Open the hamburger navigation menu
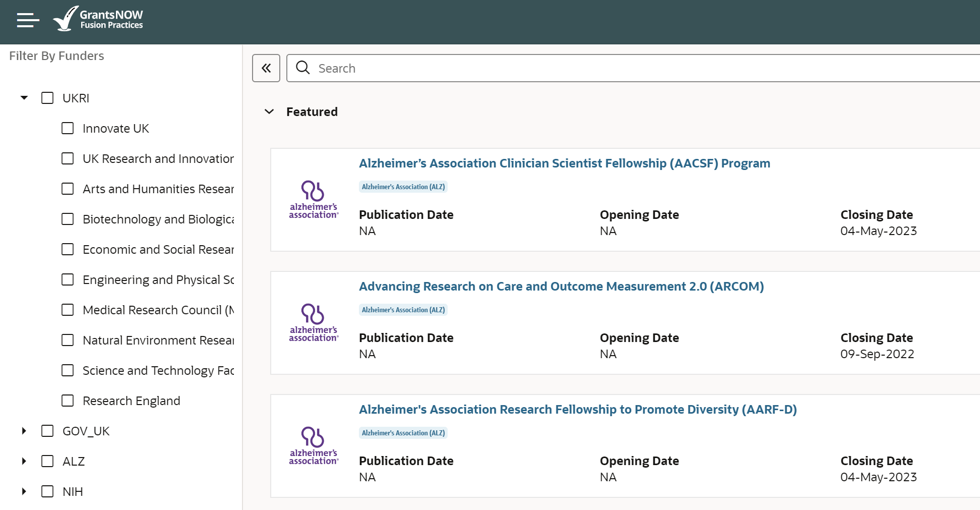The width and height of the screenshot is (980, 510). point(28,20)
